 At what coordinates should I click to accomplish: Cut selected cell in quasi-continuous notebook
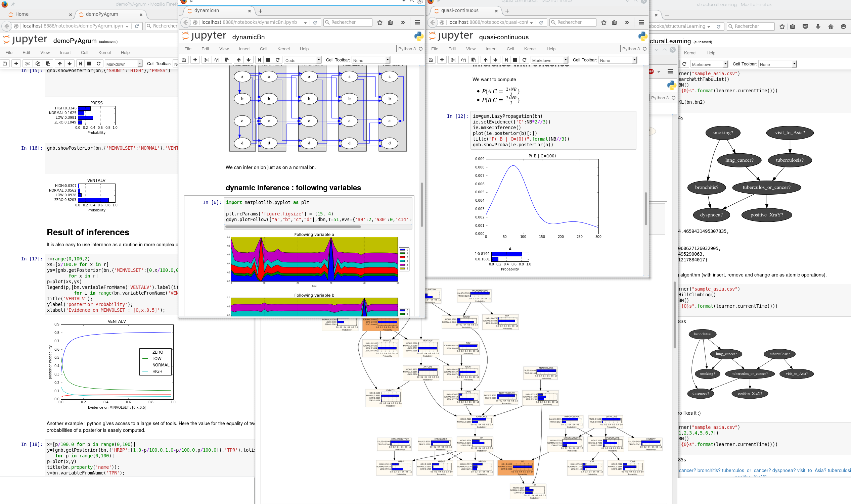click(x=453, y=60)
